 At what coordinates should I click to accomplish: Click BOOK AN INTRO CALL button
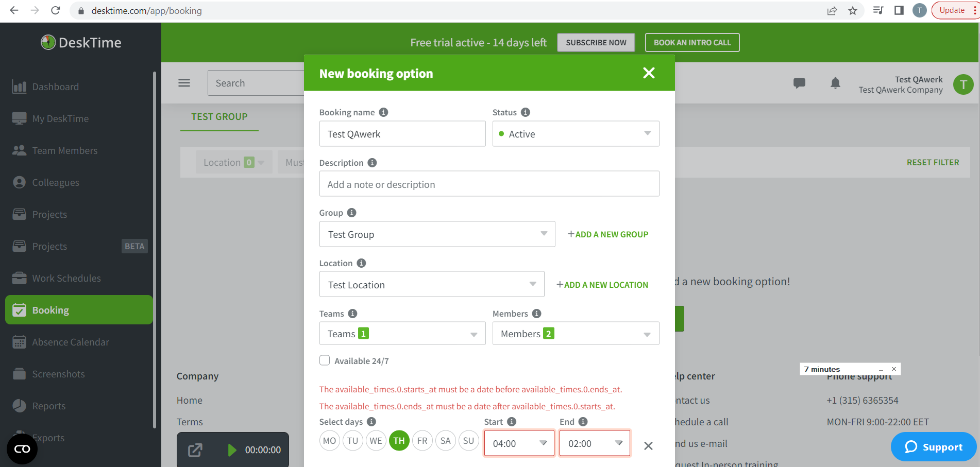tap(692, 43)
